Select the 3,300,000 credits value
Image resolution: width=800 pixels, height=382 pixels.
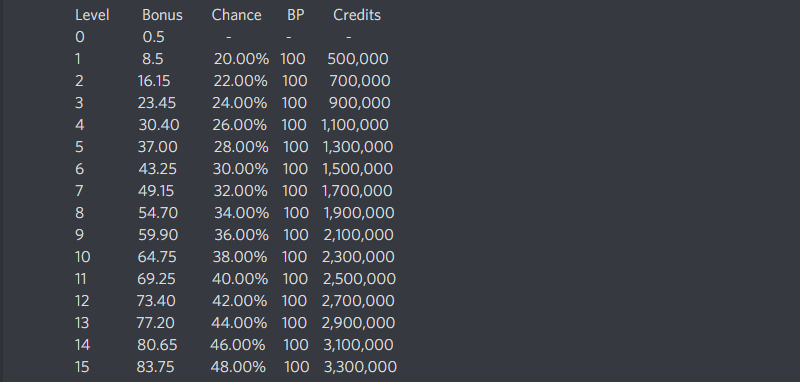pos(361,367)
